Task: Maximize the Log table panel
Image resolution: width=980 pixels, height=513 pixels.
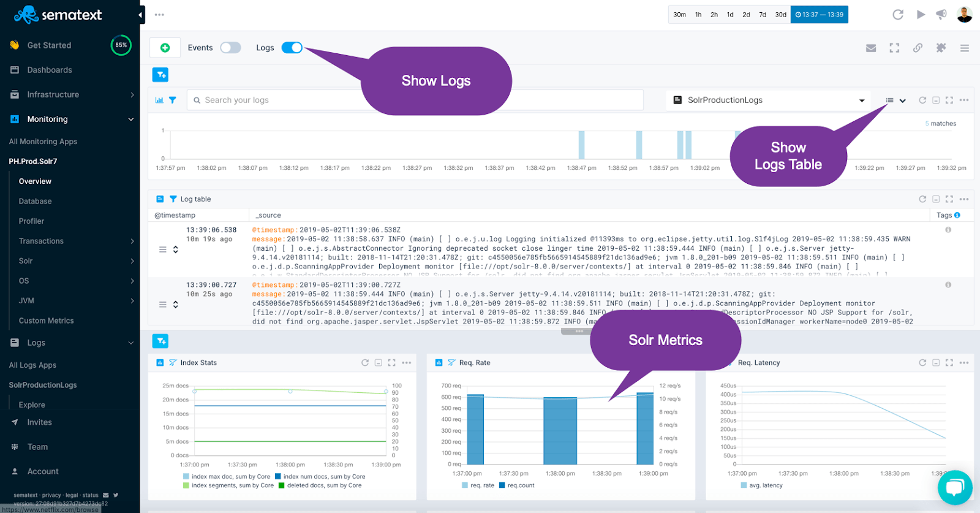Action: pos(949,199)
